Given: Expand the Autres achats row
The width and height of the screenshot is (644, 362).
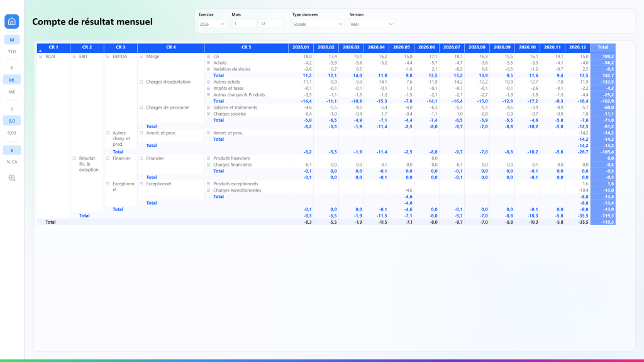Looking at the screenshot, I should tap(209, 82).
